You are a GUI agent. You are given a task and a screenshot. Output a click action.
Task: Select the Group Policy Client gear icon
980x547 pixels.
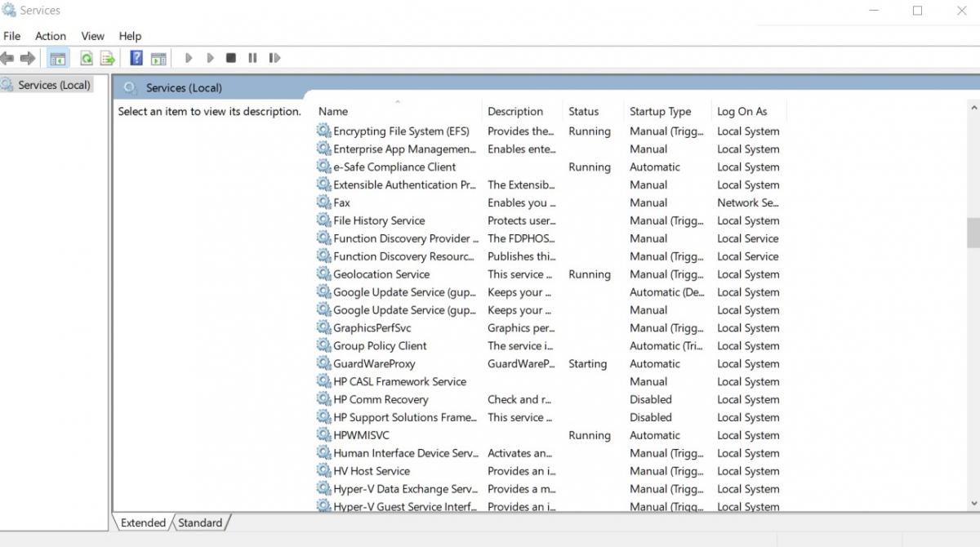[x=324, y=346]
